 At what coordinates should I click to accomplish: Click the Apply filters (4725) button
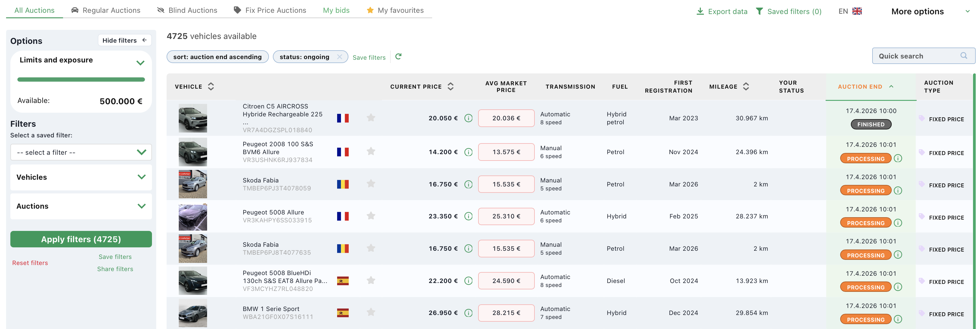[x=81, y=239]
